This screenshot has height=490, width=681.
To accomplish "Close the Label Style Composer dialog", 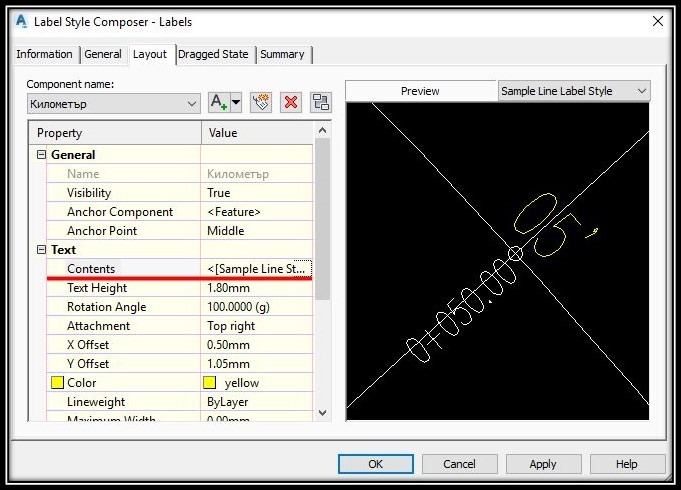I will tap(658, 21).
